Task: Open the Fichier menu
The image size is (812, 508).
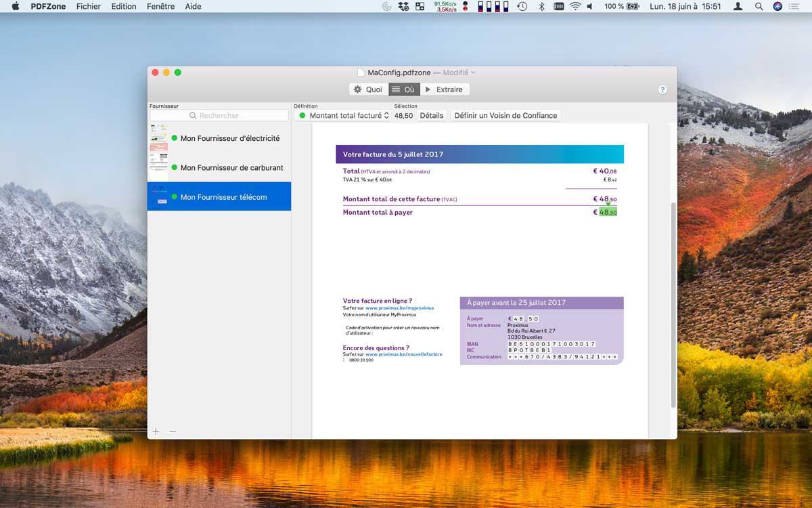Action: click(x=88, y=6)
